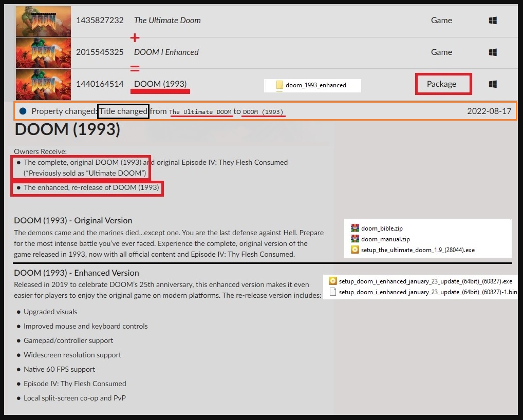Click Windows icon in The Ultimate Doom row
Screen dimensions: 523x420
coord(493,21)
